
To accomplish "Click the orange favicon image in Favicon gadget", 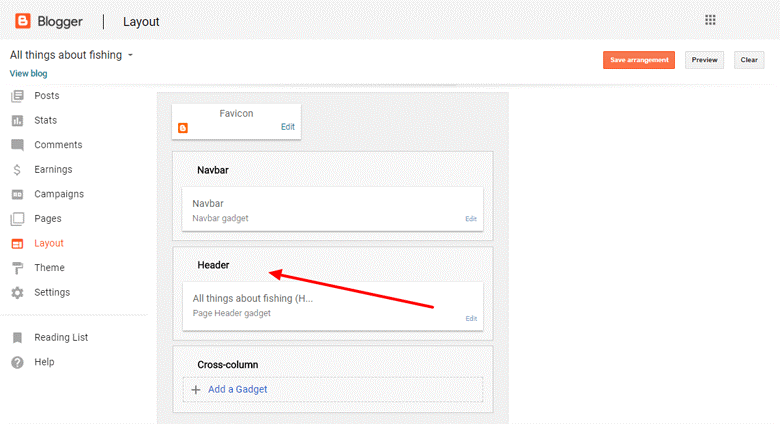I will (183, 128).
